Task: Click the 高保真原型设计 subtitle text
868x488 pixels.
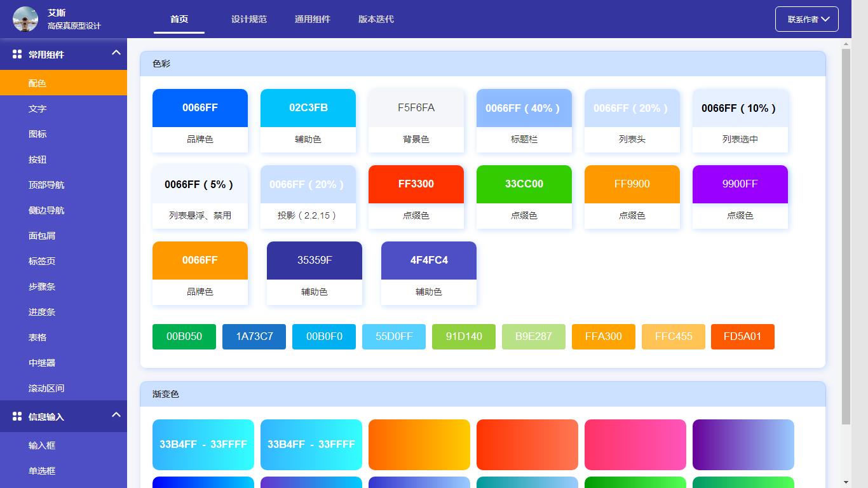Action: [74, 26]
